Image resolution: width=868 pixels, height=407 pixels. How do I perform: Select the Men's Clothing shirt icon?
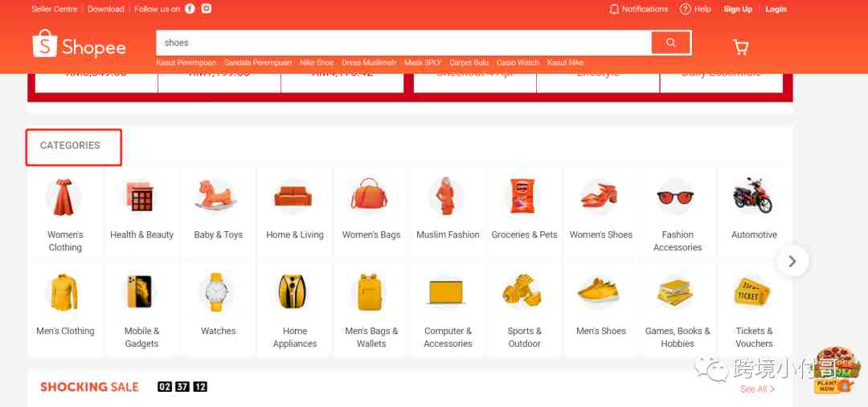pos(65,292)
